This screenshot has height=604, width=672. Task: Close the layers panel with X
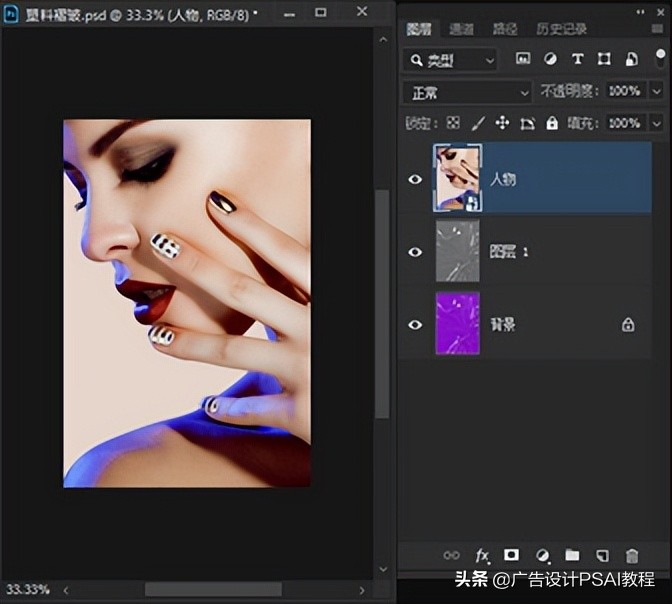pos(660,13)
